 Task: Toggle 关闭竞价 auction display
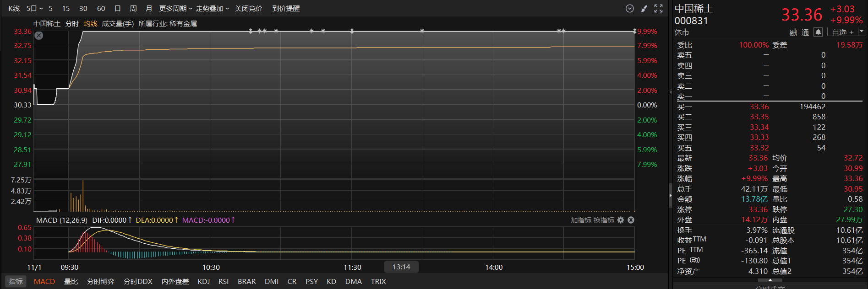248,9
